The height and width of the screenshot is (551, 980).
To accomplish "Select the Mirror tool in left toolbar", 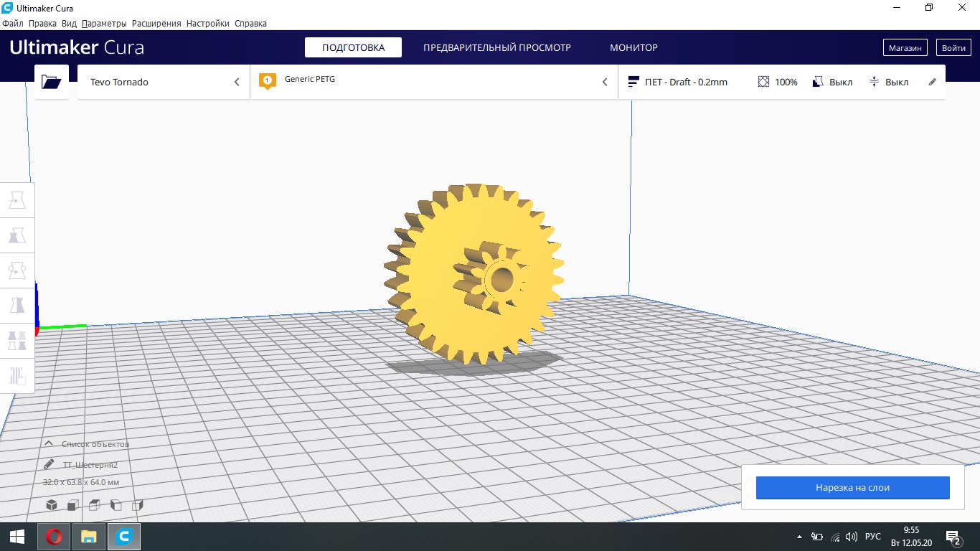I will pos(17,306).
